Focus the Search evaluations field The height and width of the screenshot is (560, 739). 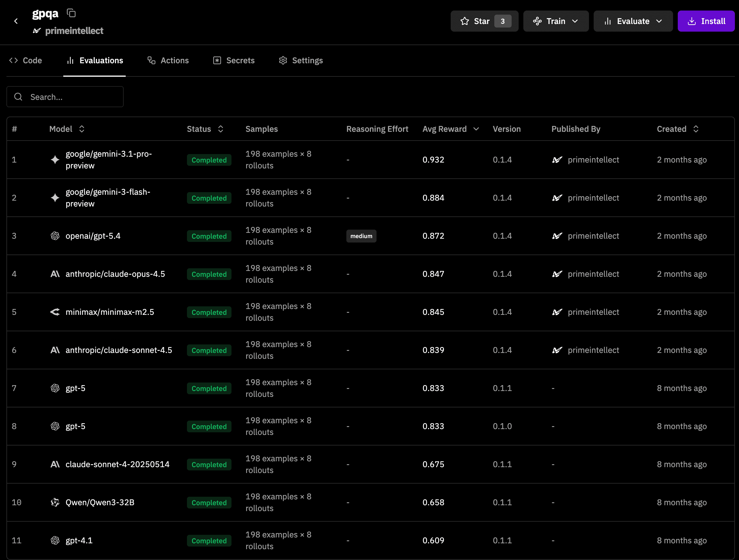[65, 97]
